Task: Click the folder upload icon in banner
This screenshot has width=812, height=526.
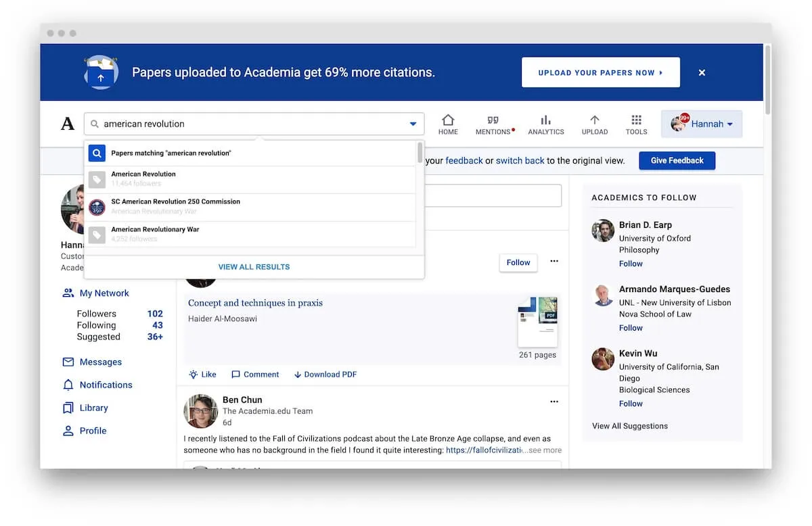Action: pyautogui.click(x=101, y=72)
